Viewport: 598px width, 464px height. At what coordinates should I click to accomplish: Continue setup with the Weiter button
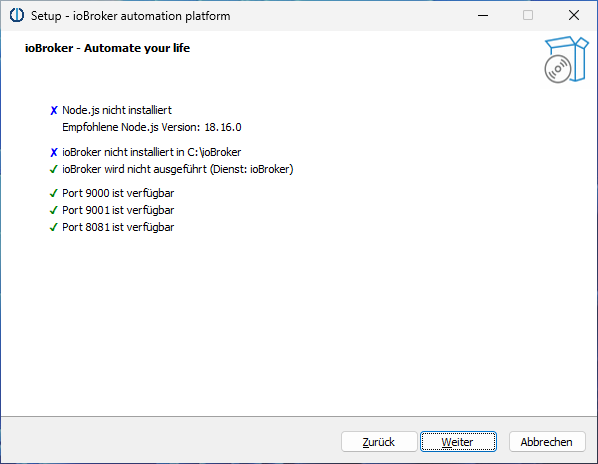458,442
